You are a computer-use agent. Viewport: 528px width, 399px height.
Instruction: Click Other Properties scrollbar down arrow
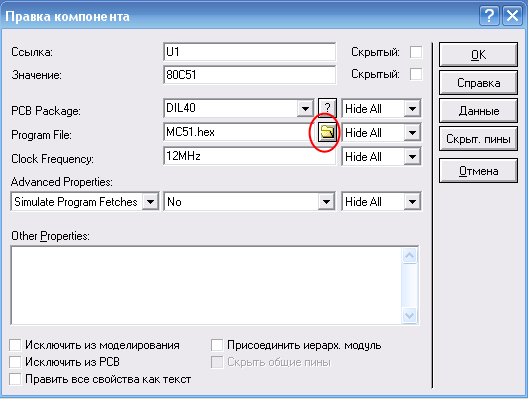tap(409, 315)
